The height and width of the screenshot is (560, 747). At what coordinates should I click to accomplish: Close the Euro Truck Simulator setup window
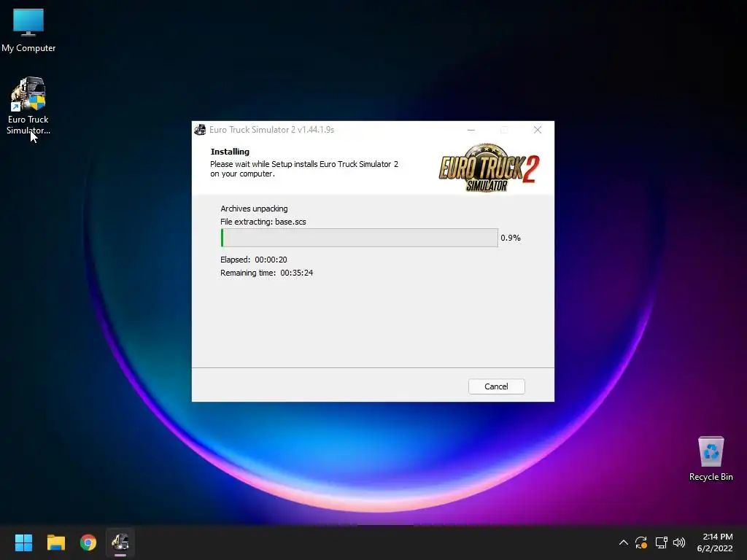538,130
